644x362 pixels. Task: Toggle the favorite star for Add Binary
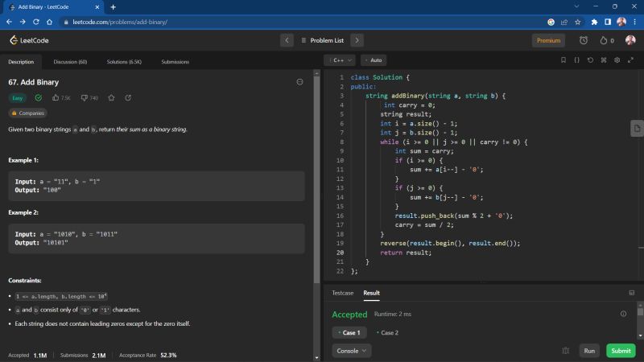[x=111, y=98]
